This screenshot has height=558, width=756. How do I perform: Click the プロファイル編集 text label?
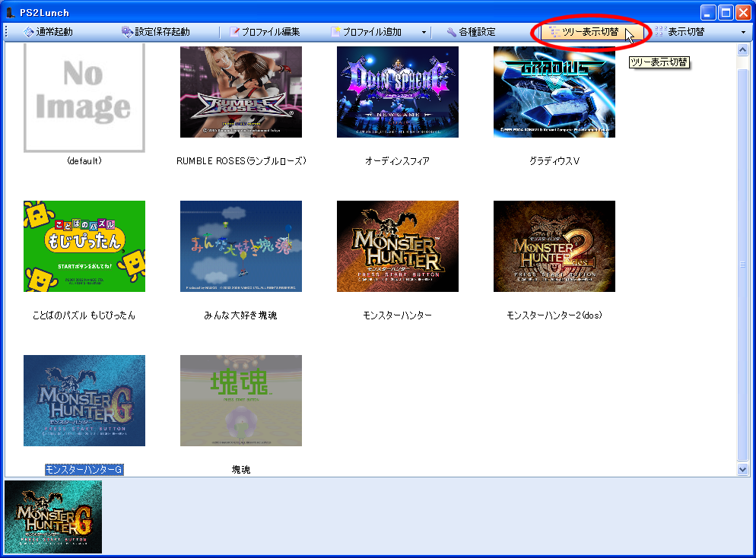pyautogui.click(x=271, y=32)
